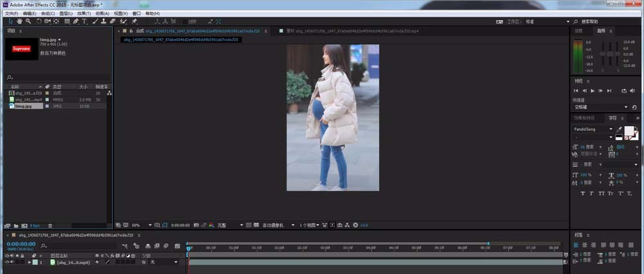Select the Unified Camera tool
The width and height of the screenshot is (644, 274).
(x=47, y=21)
